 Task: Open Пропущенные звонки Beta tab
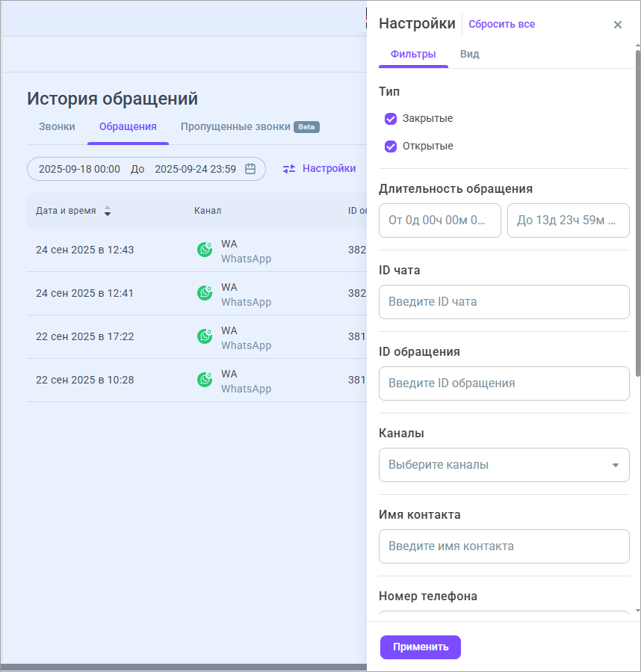(250, 127)
